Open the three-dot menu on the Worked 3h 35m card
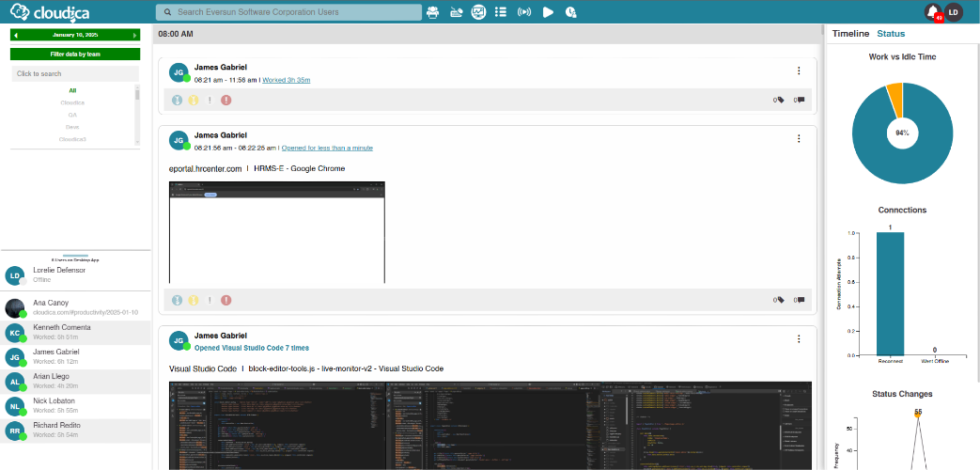980x470 pixels. [x=799, y=70]
